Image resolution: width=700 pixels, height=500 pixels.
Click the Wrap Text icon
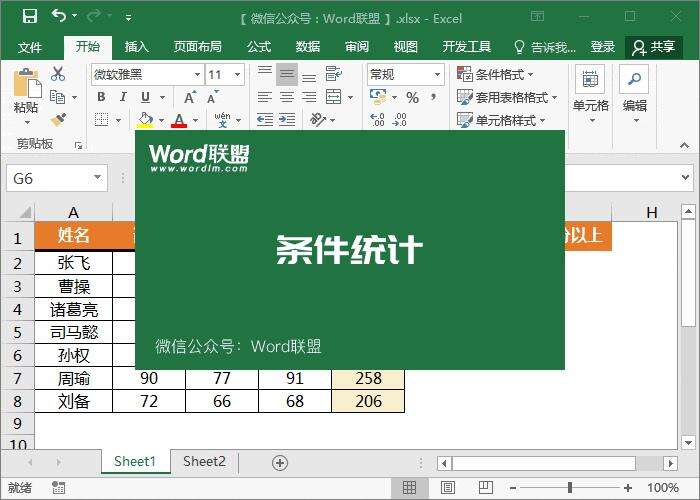(x=333, y=74)
